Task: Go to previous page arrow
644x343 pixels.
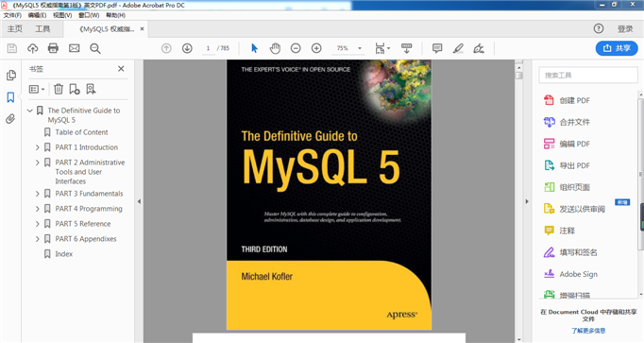Action: [166, 48]
